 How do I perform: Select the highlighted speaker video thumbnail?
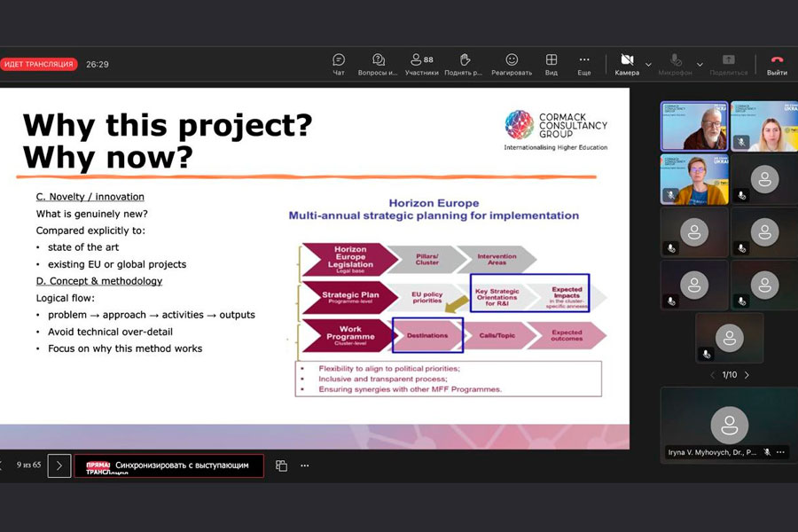pos(693,126)
